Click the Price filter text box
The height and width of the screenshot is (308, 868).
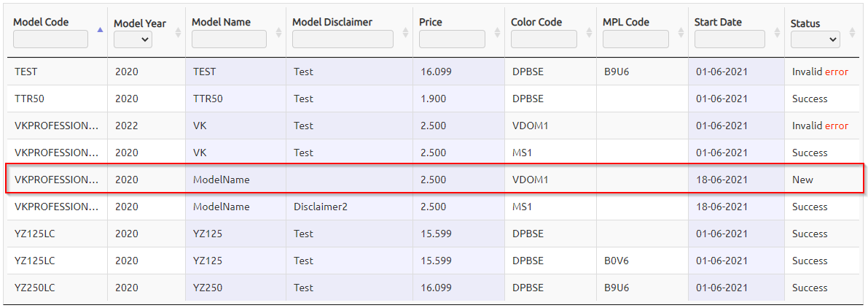452,39
